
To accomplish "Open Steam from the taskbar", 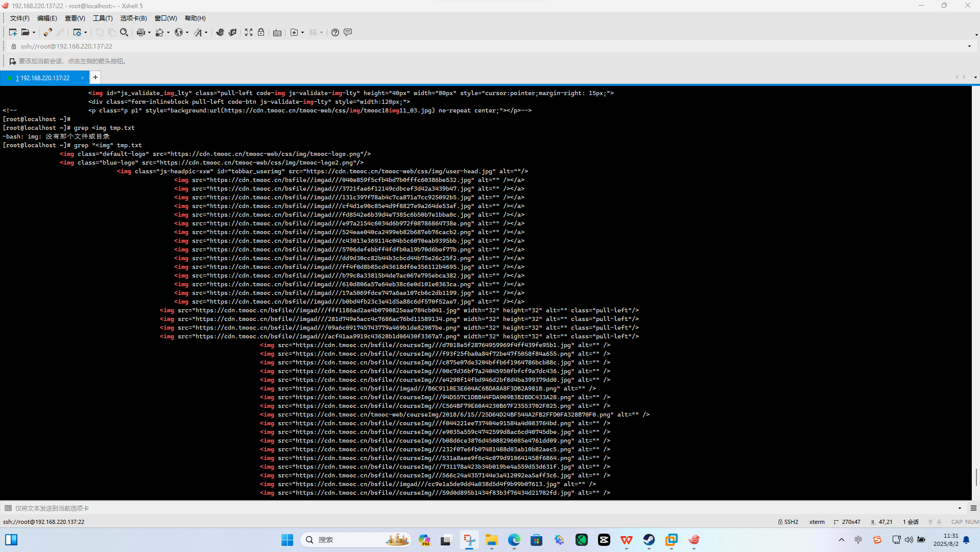I will point(649,540).
